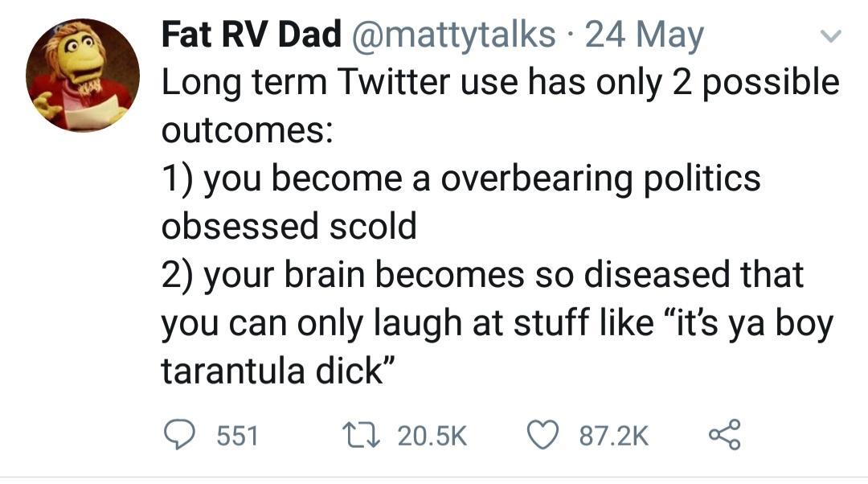Click the text "obsessed scold"
Screen dimensions: 868x484
coord(289,226)
